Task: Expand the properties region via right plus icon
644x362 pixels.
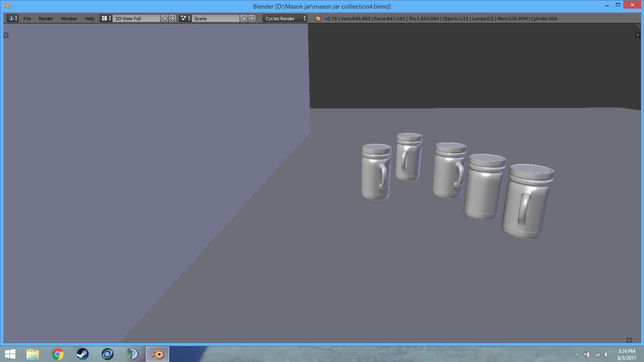Action: pos(638,35)
